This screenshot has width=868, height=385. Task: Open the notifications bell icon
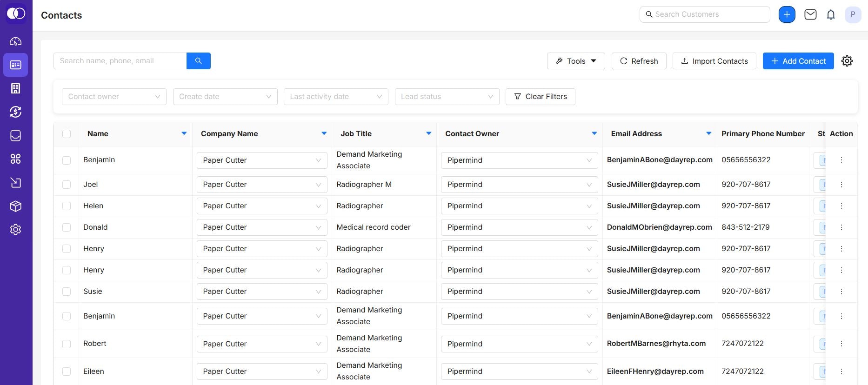[831, 15]
